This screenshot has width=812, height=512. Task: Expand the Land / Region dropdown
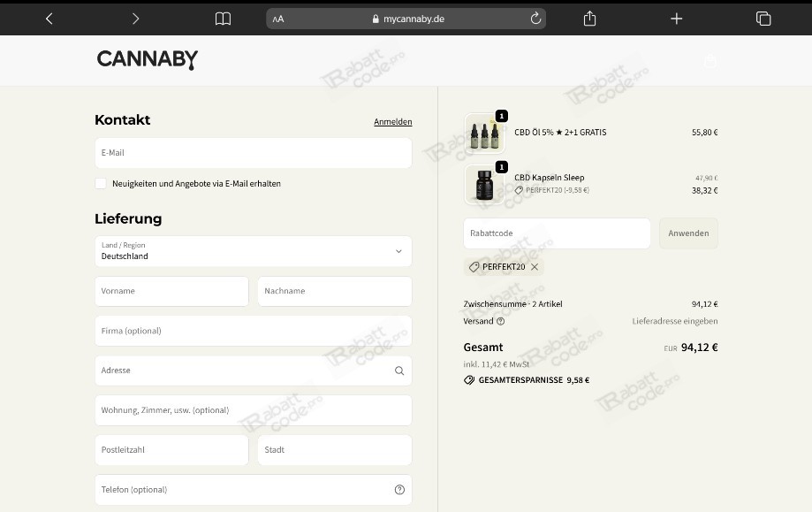pyautogui.click(x=254, y=251)
